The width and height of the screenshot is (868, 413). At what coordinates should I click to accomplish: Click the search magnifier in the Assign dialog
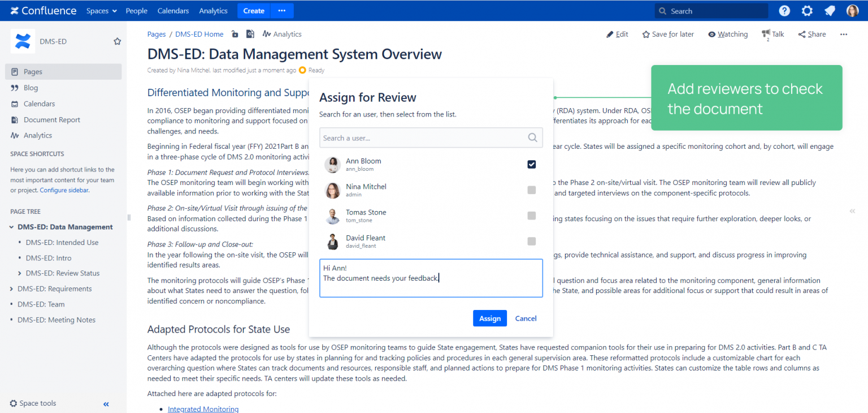point(532,137)
